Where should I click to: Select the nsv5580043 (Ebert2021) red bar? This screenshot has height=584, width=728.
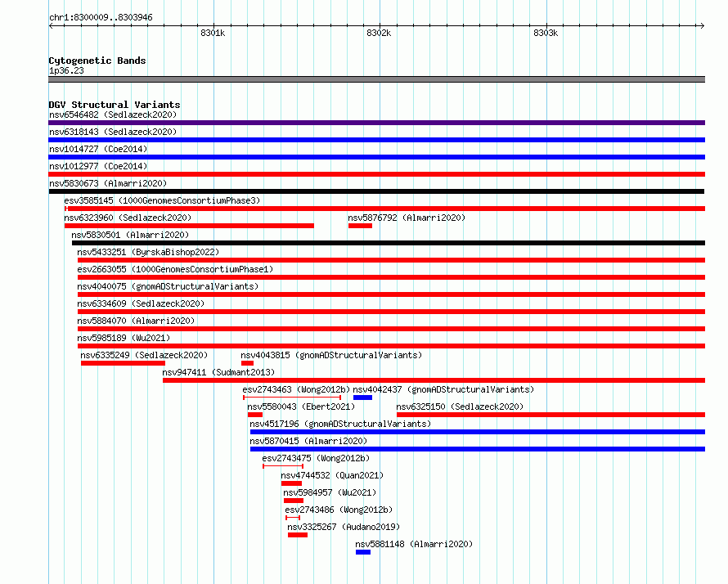tap(255, 415)
